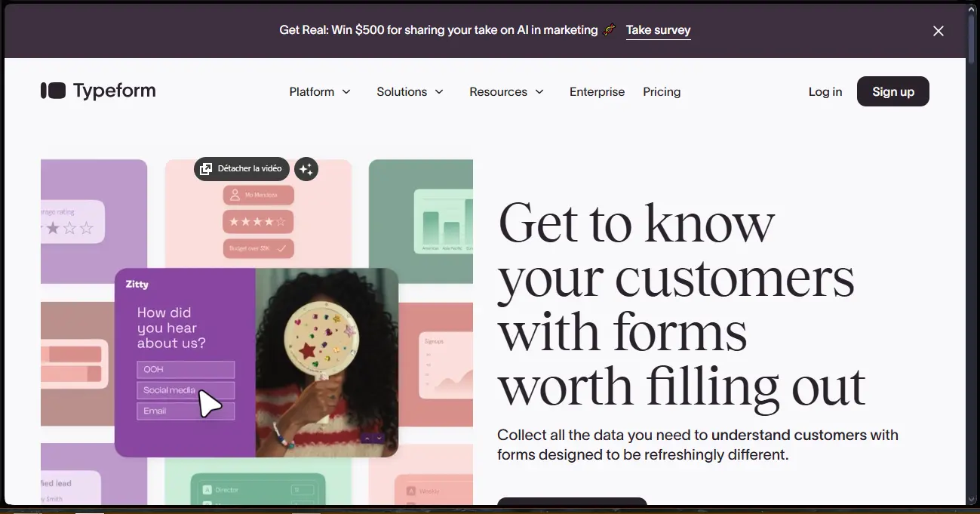Open the Enterprise page
The height and width of the screenshot is (514, 980).
[597, 91]
